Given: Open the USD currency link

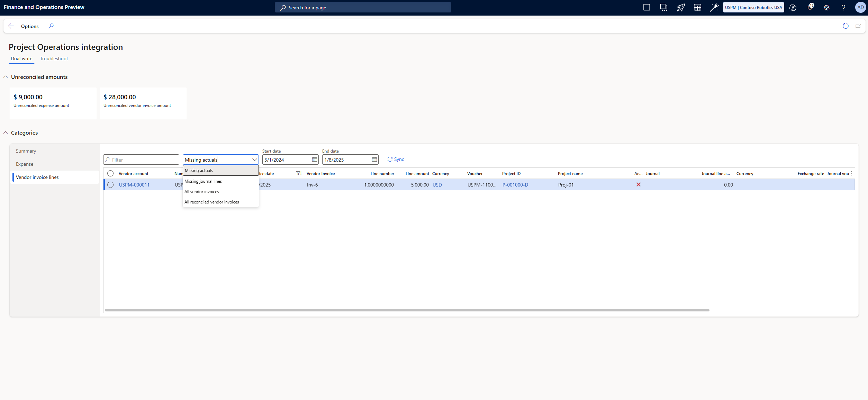Looking at the screenshot, I should 437,185.
